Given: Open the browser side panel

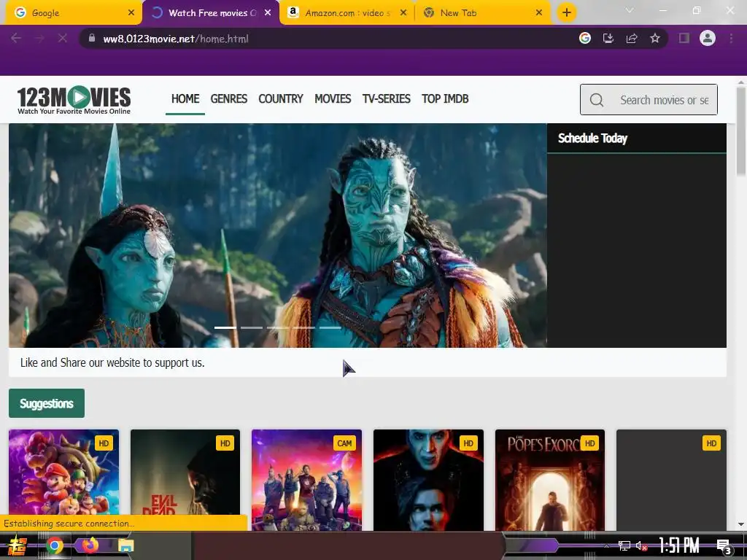Looking at the screenshot, I should [x=684, y=39].
